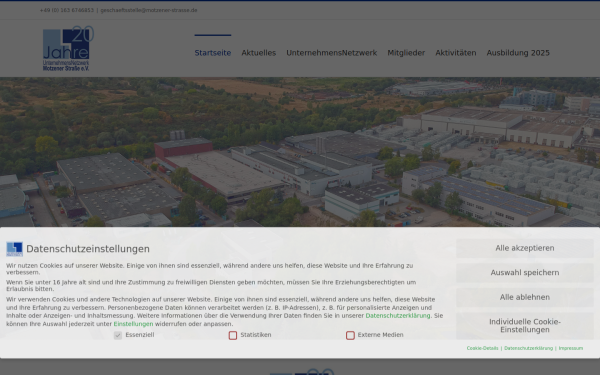Image resolution: width=600 pixels, height=375 pixels.
Task: Accept all cookies with Alle akzeptieren
Action: (x=525, y=248)
